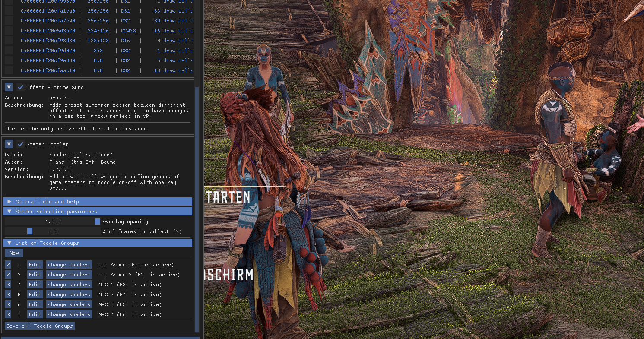
Task: Click the version value 1.2.1.0
Action: [60, 169]
